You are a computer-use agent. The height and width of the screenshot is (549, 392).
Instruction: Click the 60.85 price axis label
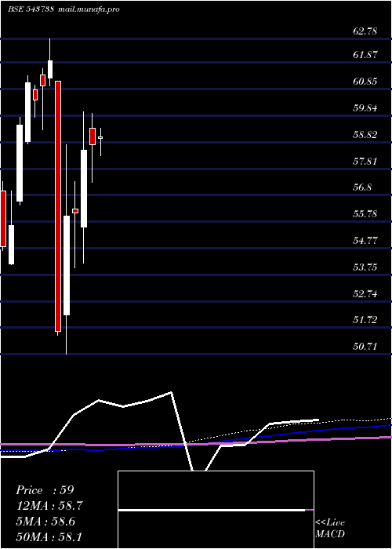coord(365,82)
